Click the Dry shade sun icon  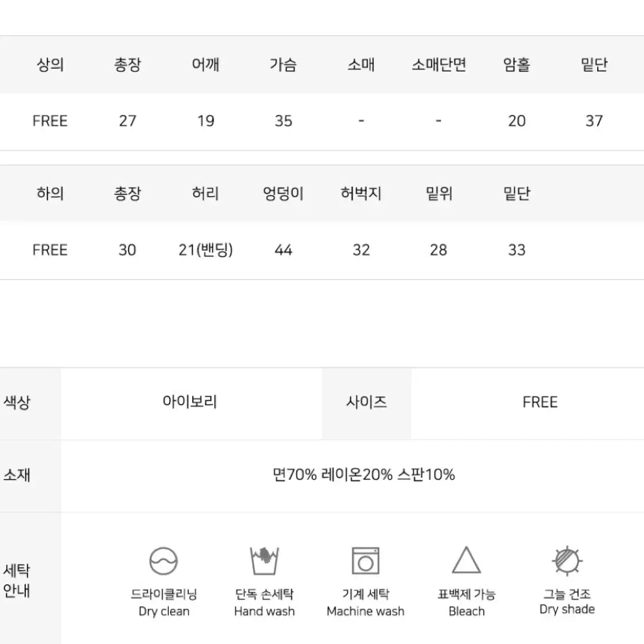[567, 560]
